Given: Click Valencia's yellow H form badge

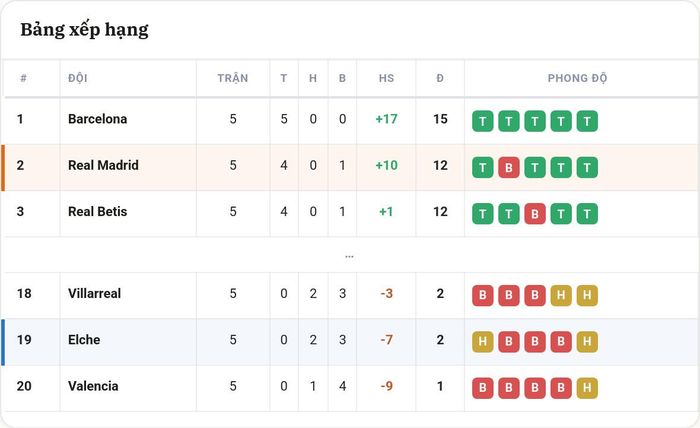Looking at the screenshot, I should tap(587, 388).
